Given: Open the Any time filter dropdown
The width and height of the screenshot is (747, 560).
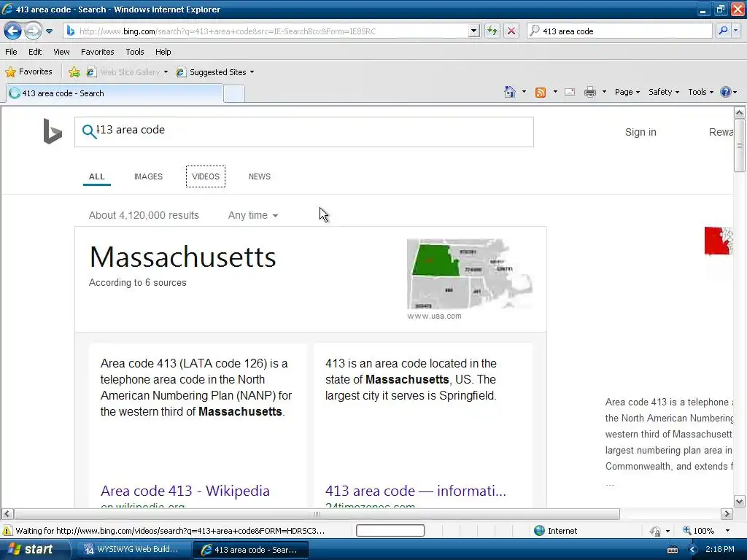Looking at the screenshot, I should (253, 215).
